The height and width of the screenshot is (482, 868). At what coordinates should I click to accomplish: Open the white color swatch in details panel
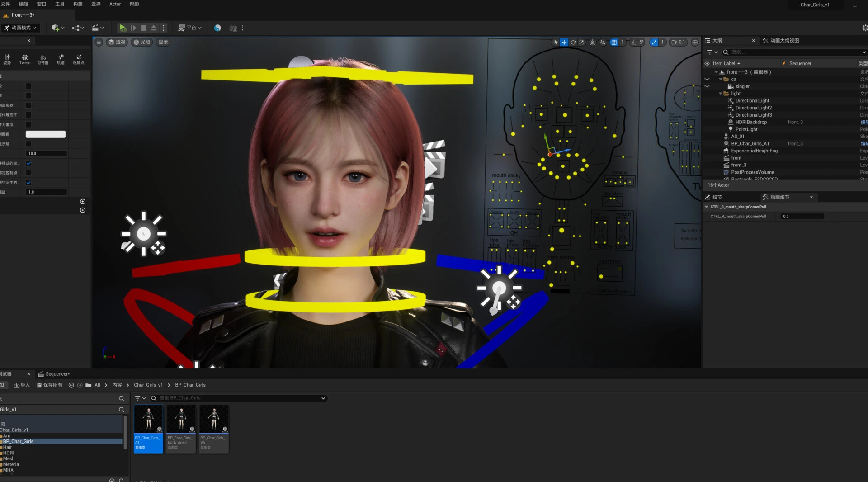46,134
